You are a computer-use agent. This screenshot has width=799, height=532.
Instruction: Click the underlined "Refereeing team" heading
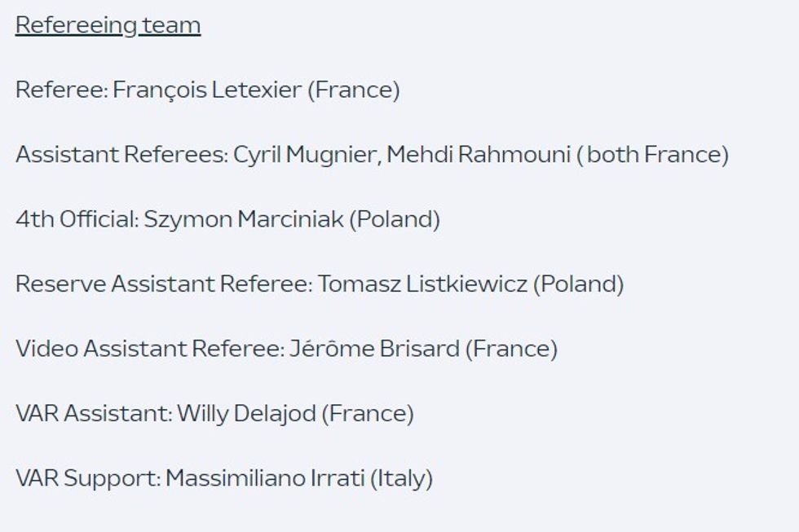(x=108, y=26)
